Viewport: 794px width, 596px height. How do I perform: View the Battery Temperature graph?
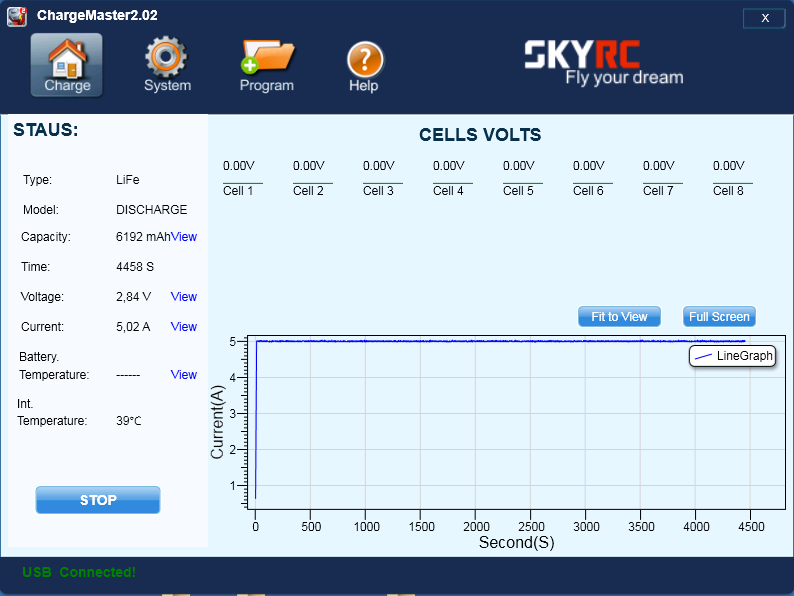click(184, 375)
